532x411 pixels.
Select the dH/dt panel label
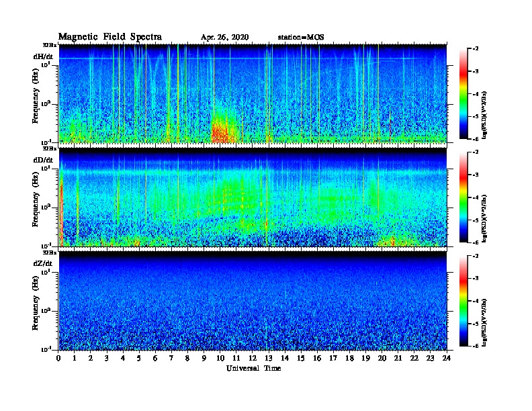tap(43, 57)
